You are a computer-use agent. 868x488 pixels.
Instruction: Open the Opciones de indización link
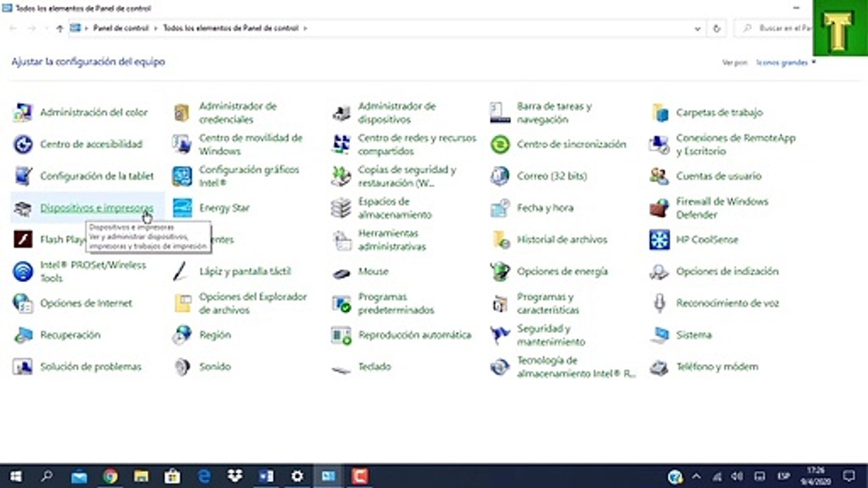coord(727,271)
